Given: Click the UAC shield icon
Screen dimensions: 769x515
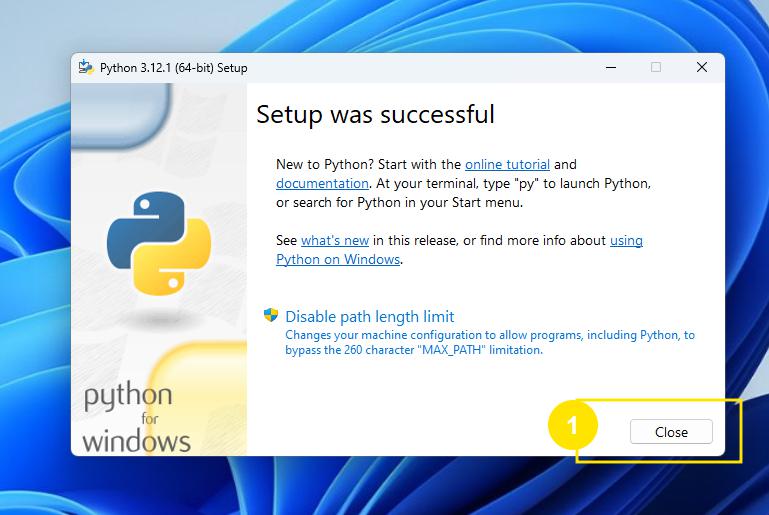Looking at the screenshot, I should pos(271,315).
